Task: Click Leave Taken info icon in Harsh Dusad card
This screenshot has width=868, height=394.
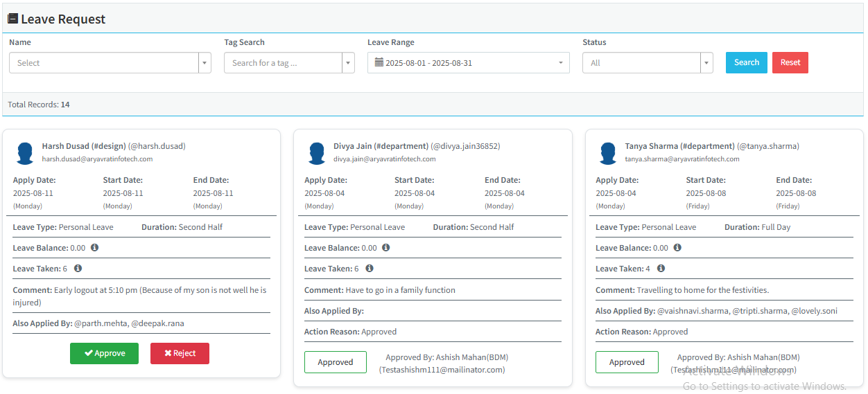Action: (78, 268)
